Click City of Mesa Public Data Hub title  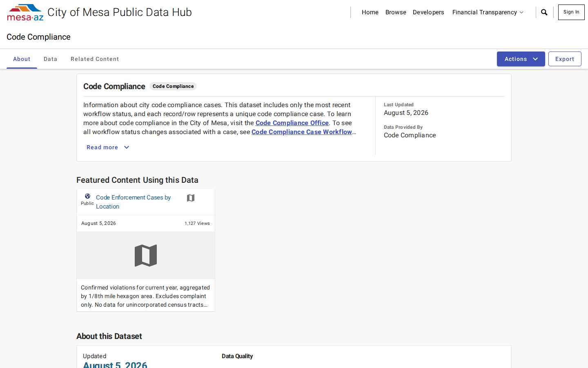pyautogui.click(x=120, y=12)
